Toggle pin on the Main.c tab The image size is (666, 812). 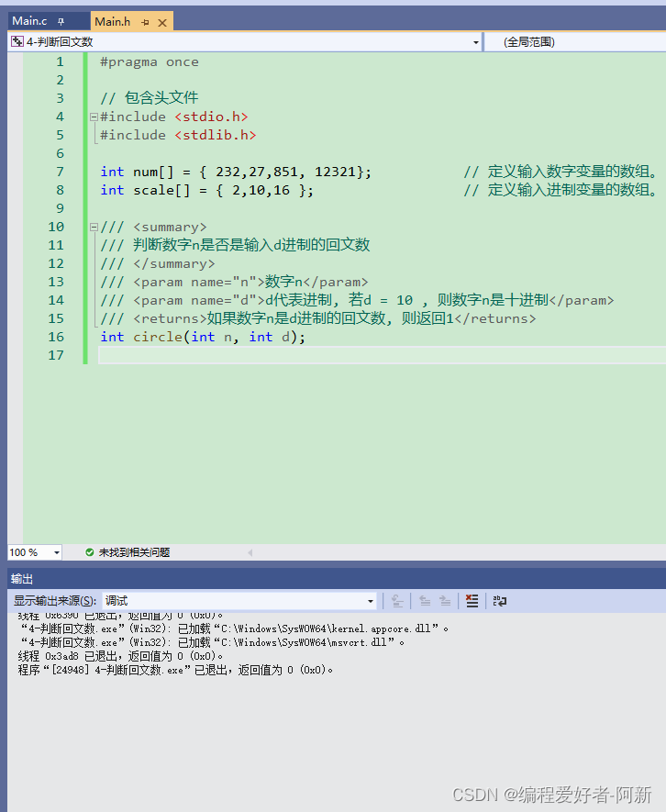pyautogui.click(x=61, y=22)
